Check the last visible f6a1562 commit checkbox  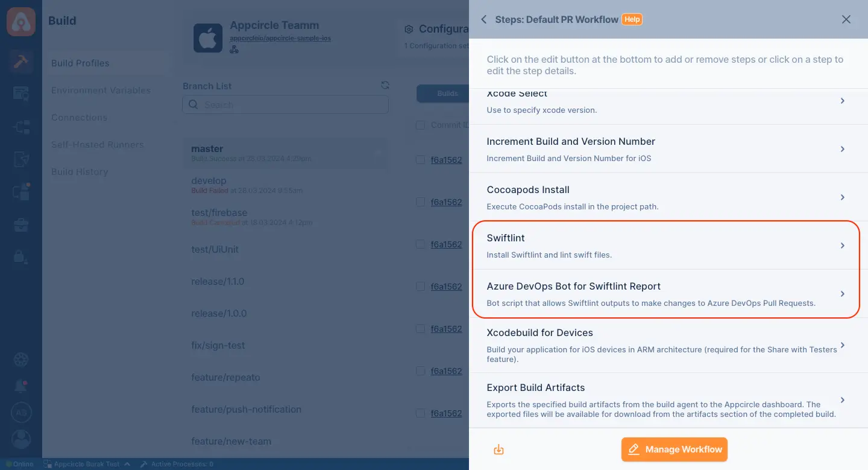(x=420, y=413)
